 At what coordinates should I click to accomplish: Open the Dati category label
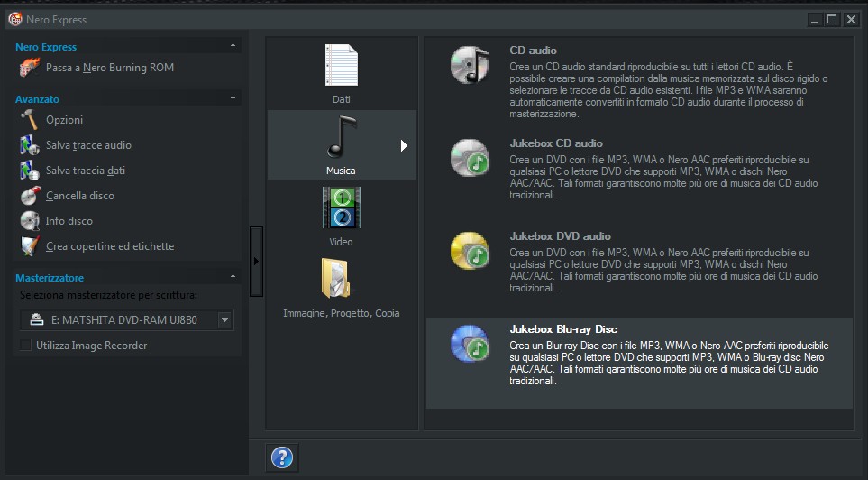click(x=341, y=99)
